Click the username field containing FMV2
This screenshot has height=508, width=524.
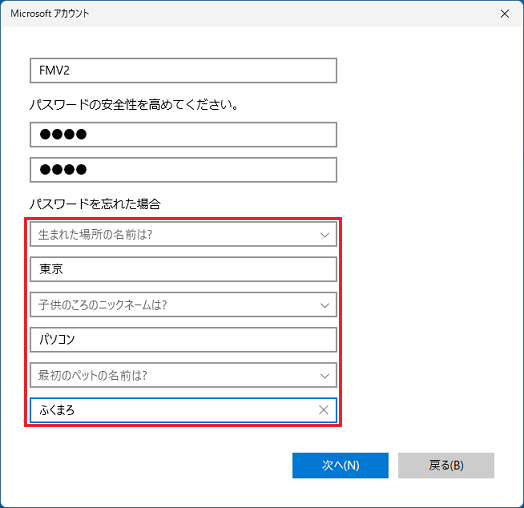pyautogui.click(x=183, y=71)
